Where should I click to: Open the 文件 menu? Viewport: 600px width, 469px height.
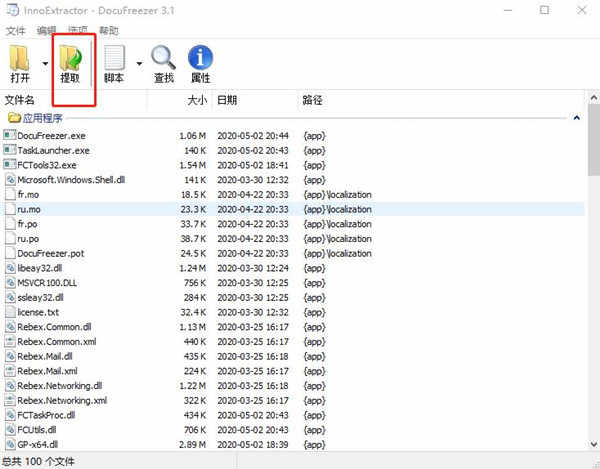[x=15, y=31]
